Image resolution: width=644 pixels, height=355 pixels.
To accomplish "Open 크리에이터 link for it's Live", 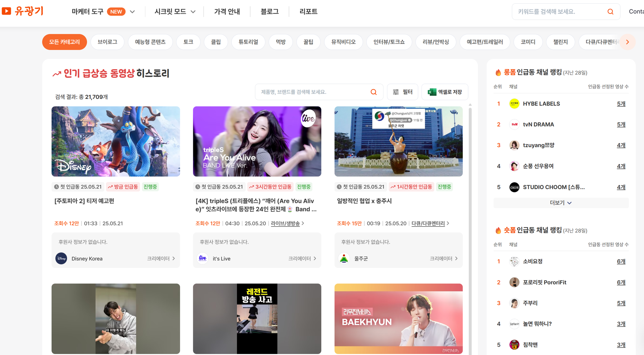I will coord(302,258).
